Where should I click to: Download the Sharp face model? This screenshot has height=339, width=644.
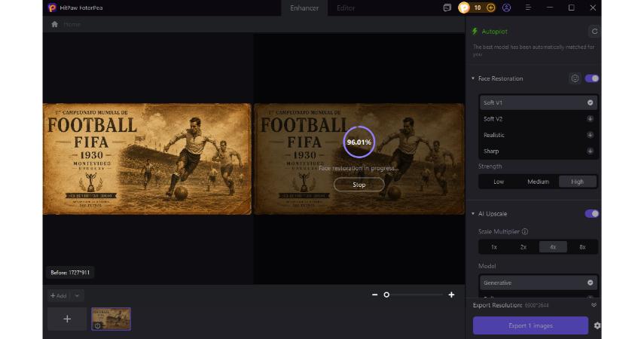(591, 151)
